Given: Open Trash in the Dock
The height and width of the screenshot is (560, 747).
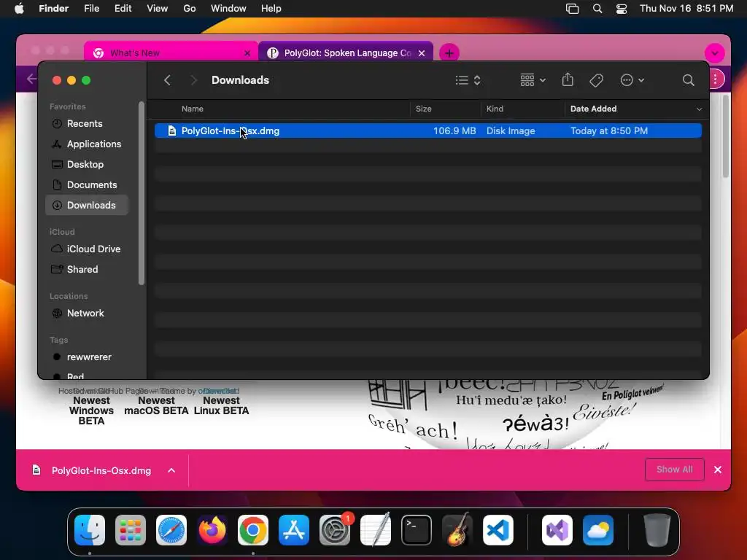Looking at the screenshot, I should point(657,530).
